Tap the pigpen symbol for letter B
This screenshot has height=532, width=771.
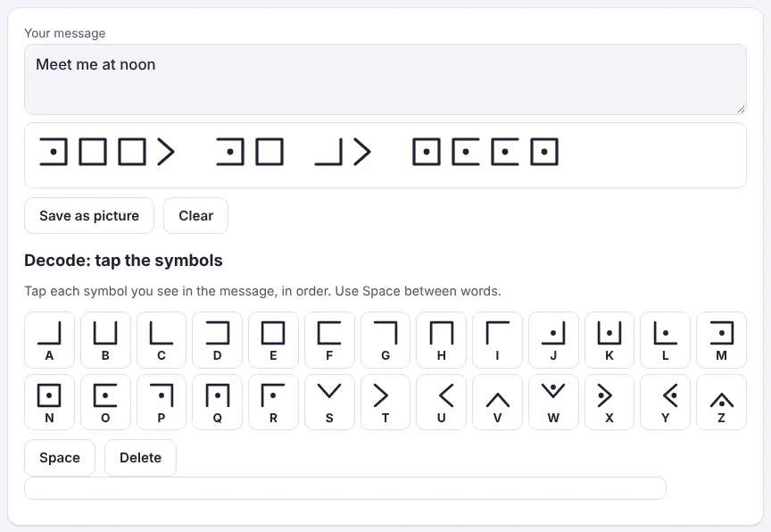[105, 340]
